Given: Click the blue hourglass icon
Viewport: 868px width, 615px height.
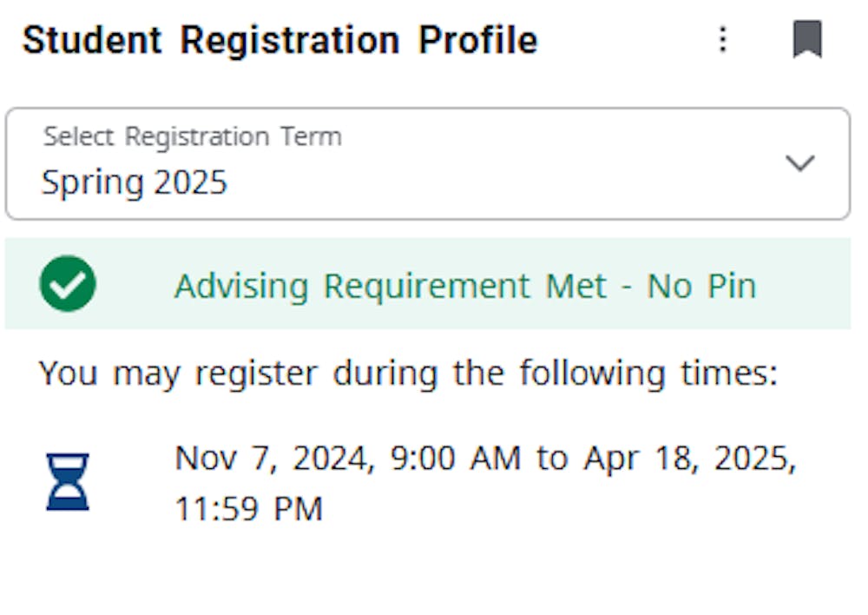Looking at the screenshot, I should tap(68, 481).
